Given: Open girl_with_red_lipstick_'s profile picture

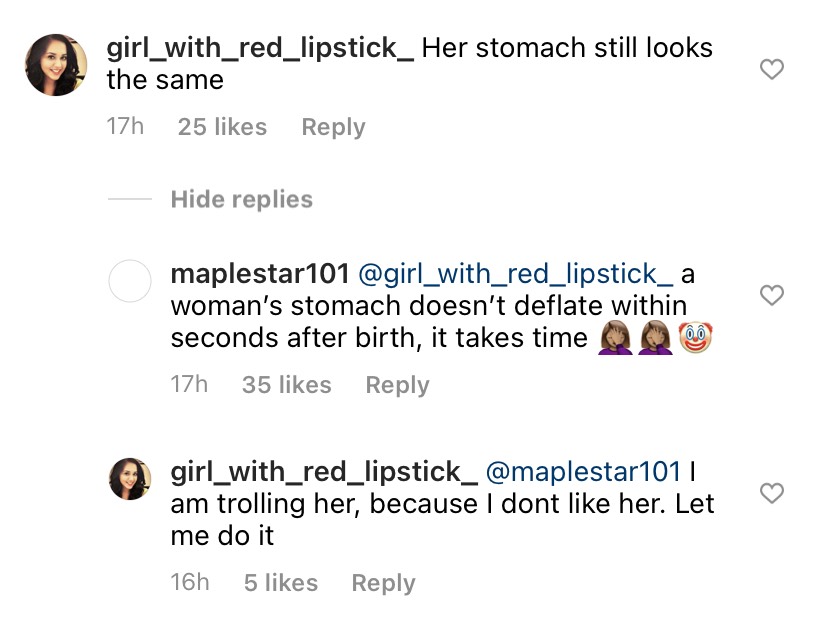Looking at the screenshot, I should coord(55,65).
